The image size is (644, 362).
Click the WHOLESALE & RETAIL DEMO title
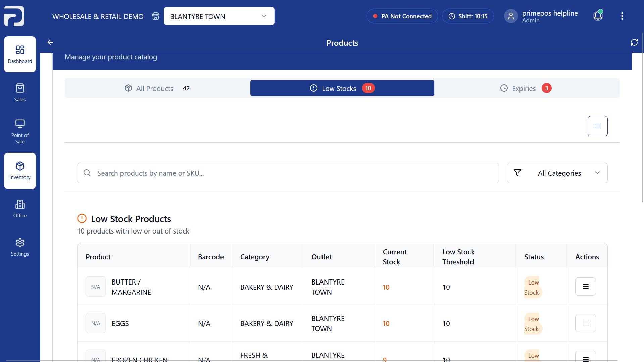[x=98, y=16]
